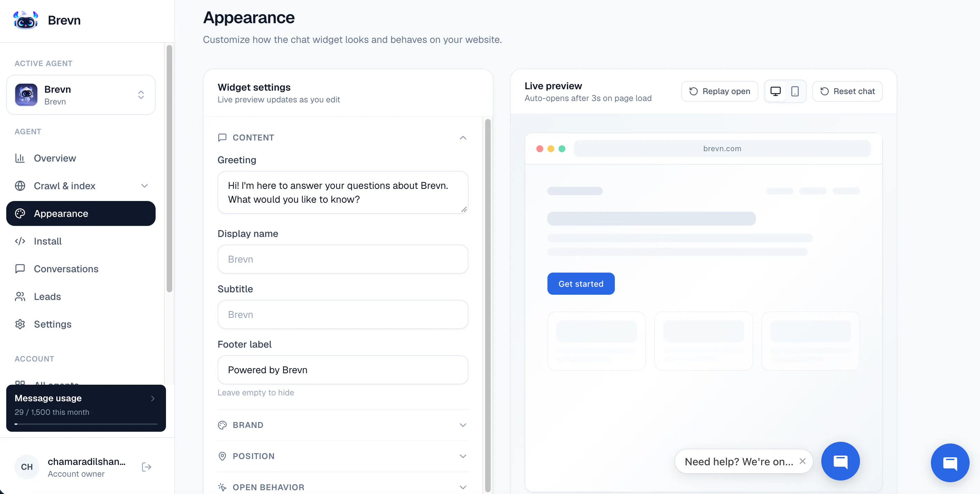
Task: Click the Crawl & index globe icon
Action: tap(20, 186)
